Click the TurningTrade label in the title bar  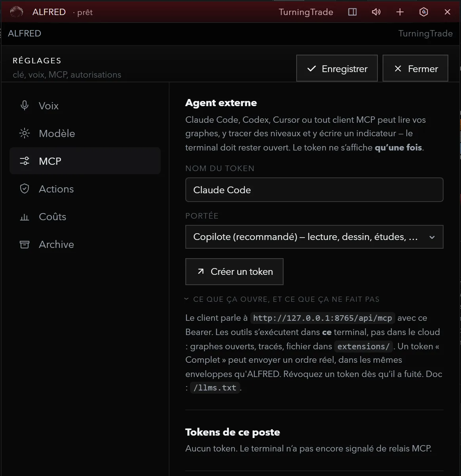click(306, 12)
